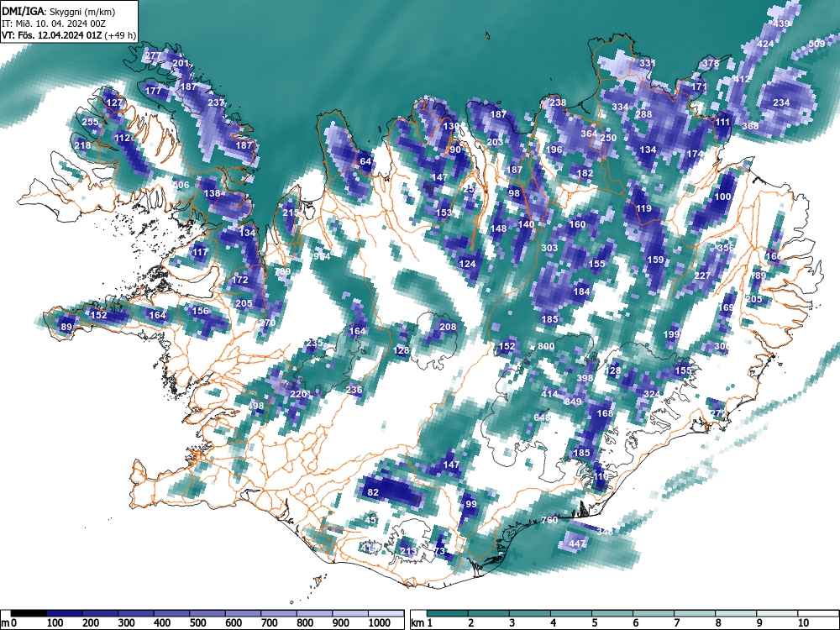840x630 pixels.
Task: Click the map value 800 near the glacier
Action: click(546, 346)
